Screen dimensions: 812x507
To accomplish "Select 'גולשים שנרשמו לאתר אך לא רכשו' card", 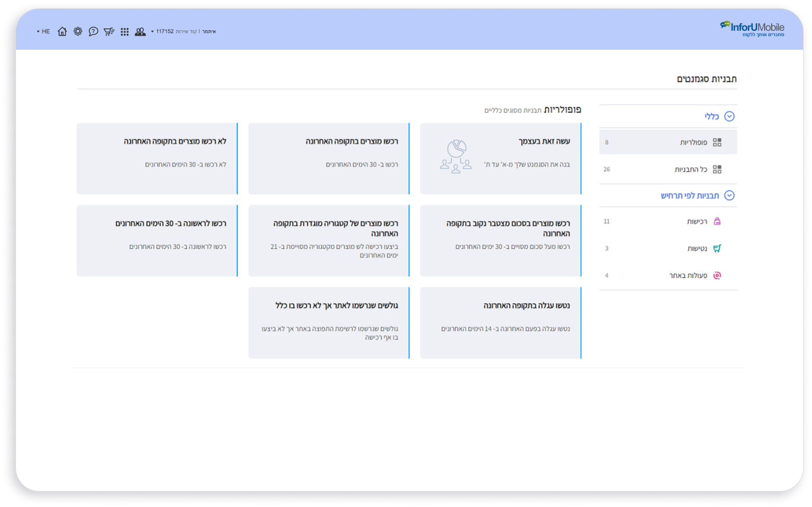I will point(329,323).
